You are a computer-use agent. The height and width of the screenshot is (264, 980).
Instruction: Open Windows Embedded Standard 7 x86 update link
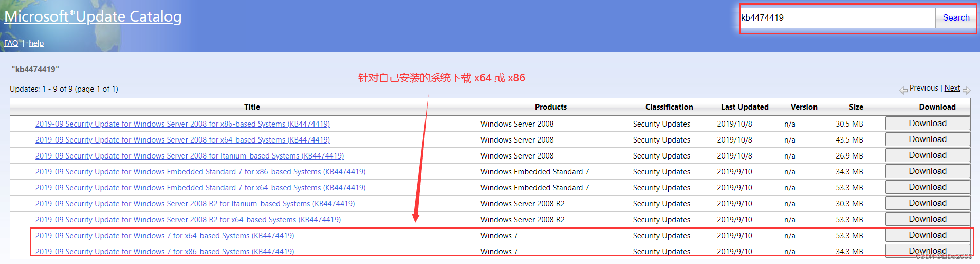[x=200, y=172]
